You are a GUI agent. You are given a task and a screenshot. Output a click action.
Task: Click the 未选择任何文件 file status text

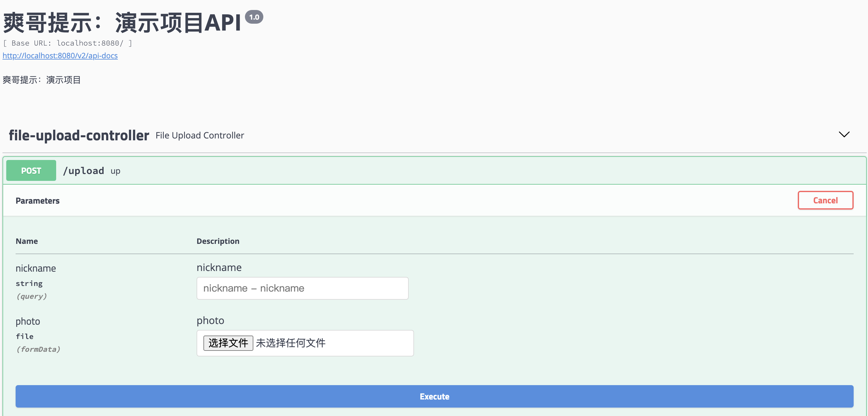290,343
